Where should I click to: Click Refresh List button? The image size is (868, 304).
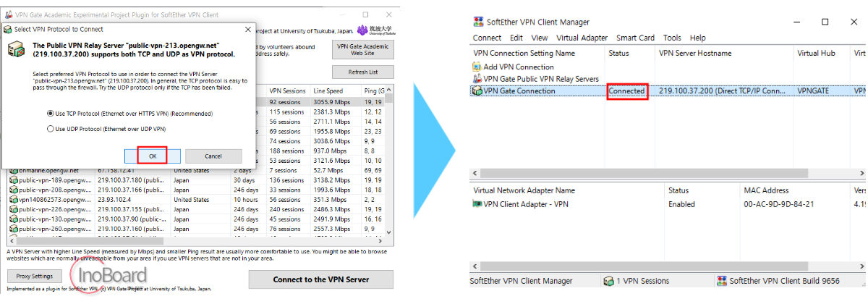(x=363, y=72)
